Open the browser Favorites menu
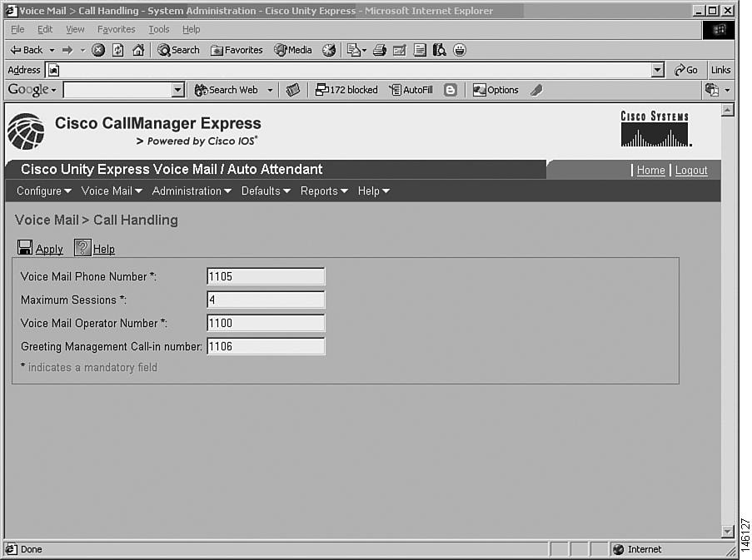The image size is (752, 560). tap(117, 29)
